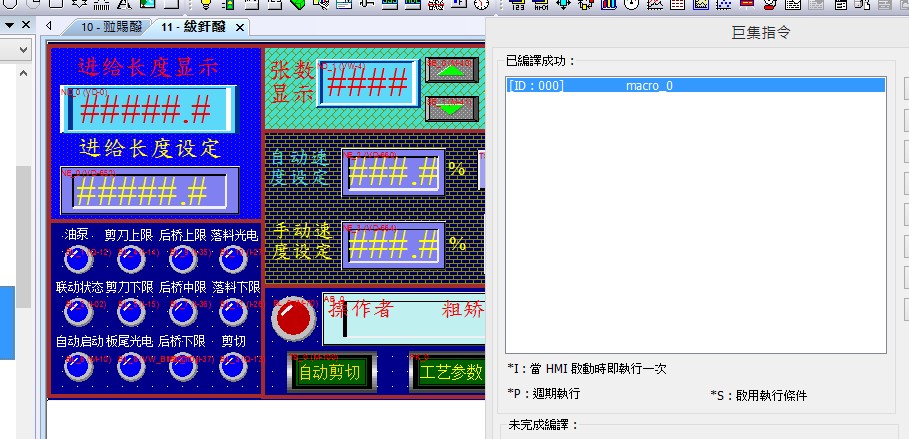Click the red round lamp beside 操作者
Image resolution: width=909 pixels, height=439 pixels.
[292, 319]
